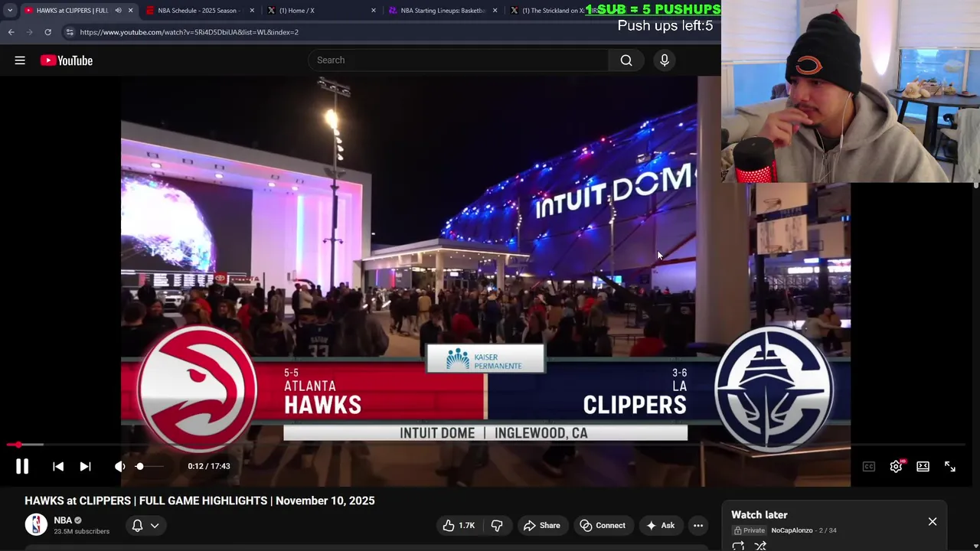This screenshot has width=980, height=551.
Task: Close the NBA Starting Lineups tab
Action: pos(495,11)
